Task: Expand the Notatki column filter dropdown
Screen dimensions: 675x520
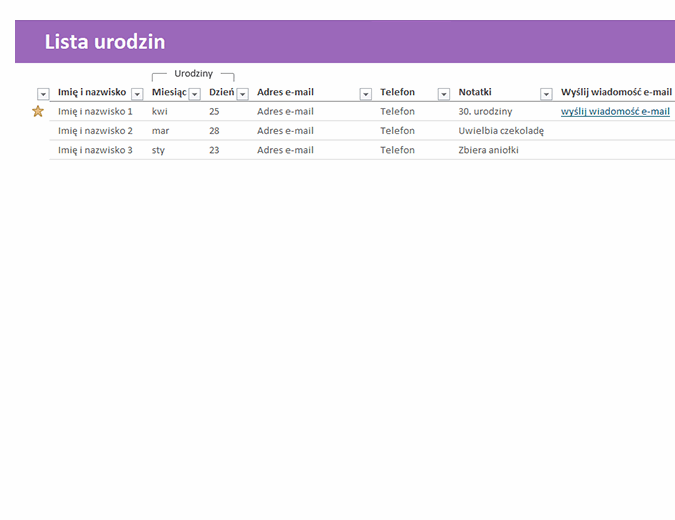Action: pyautogui.click(x=546, y=94)
